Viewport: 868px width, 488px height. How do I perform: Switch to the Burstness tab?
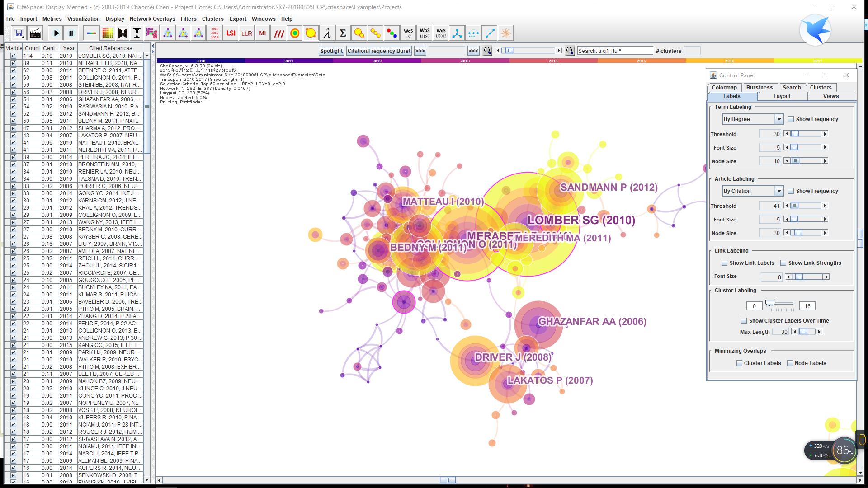tap(759, 88)
